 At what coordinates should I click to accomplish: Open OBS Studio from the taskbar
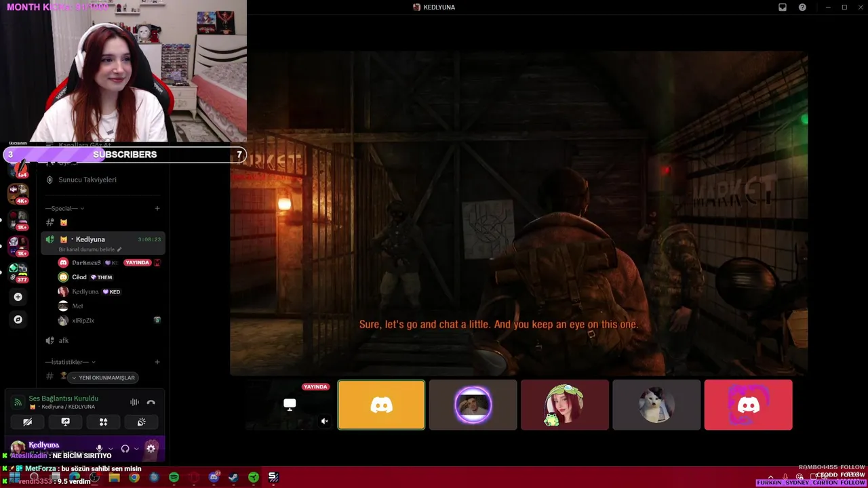tap(94, 478)
